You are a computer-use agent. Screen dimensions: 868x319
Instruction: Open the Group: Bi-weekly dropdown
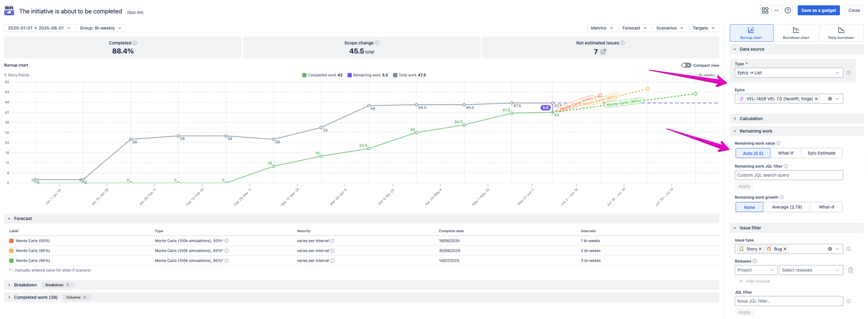100,28
